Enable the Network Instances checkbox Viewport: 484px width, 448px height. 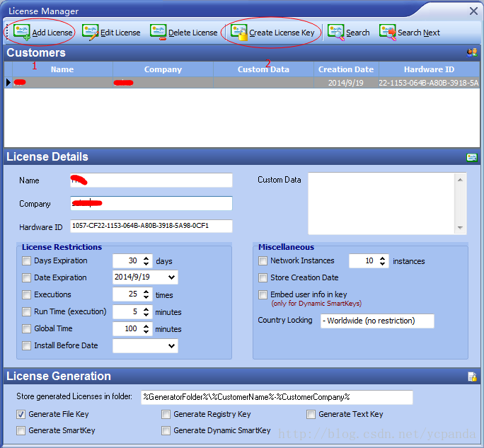(263, 261)
